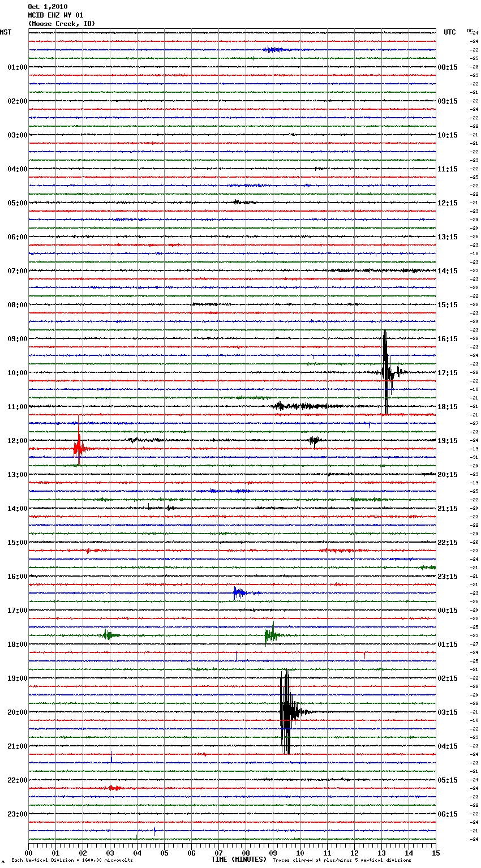Select the 23:00 MST row label
Screen dimensions: 481x868
(x=17, y=814)
